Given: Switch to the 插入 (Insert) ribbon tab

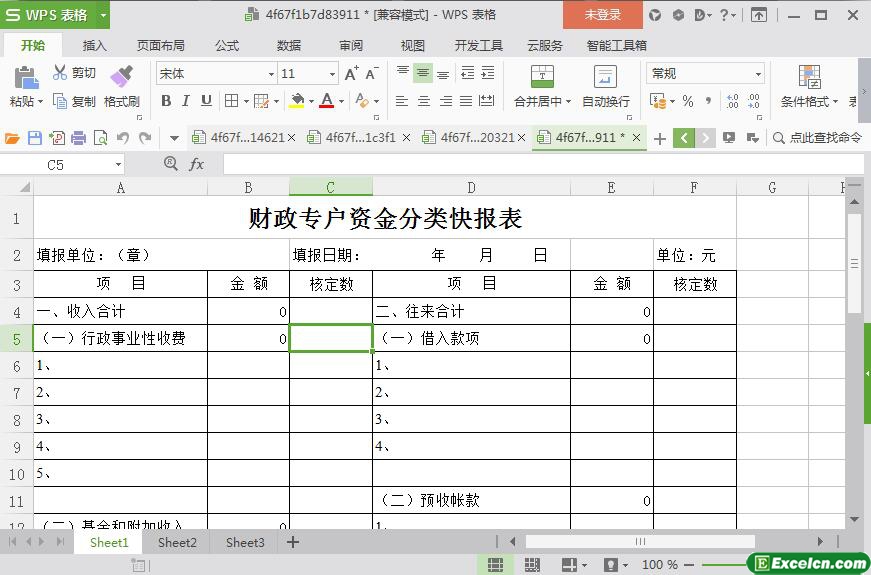Looking at the screenshot, I should click(x=94, y=45).
